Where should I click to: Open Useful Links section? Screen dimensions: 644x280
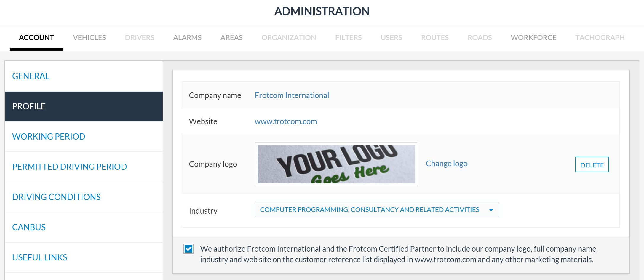[x=40, y=257]
